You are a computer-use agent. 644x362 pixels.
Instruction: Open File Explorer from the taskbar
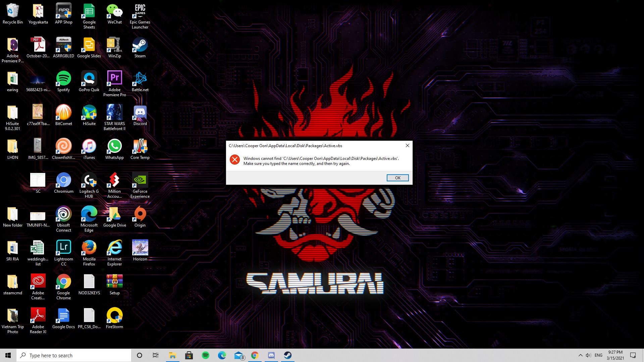(172, 355)
